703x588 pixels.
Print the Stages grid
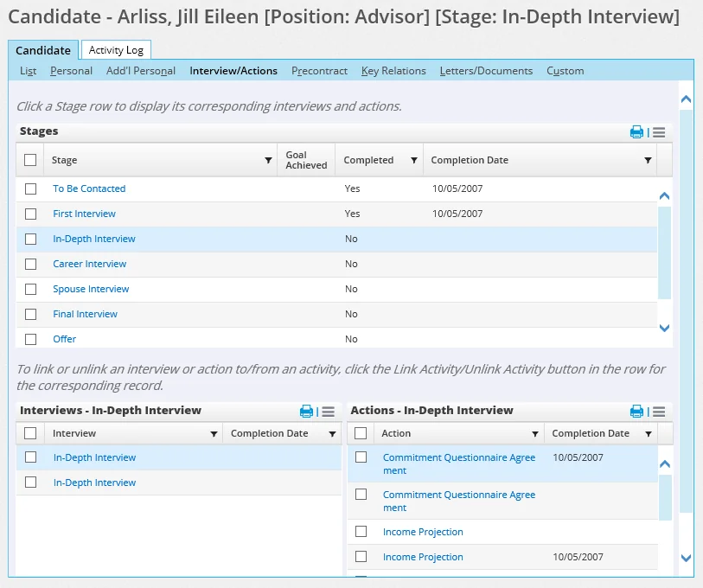(x=636, y=132)
